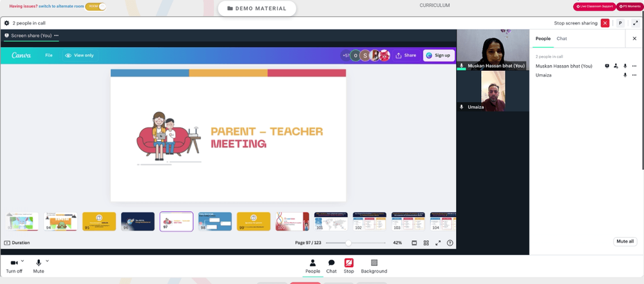Select slide 98 thumbnail
Screen dimensions: 644x284
215,222
